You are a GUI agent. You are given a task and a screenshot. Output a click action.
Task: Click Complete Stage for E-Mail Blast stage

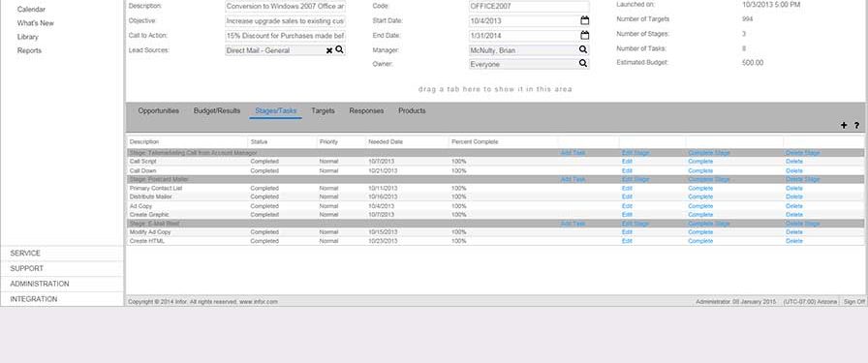709,224
